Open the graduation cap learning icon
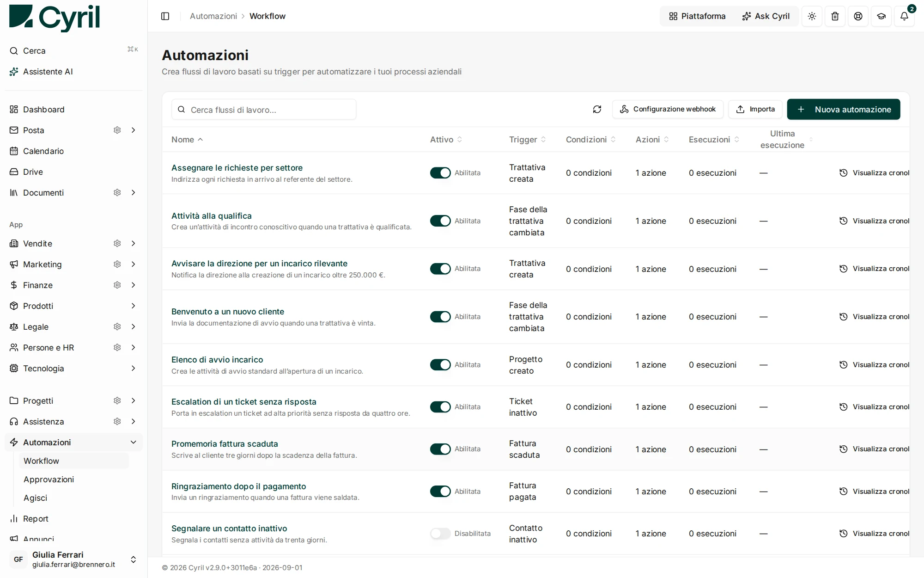 [x=881, y=16]
